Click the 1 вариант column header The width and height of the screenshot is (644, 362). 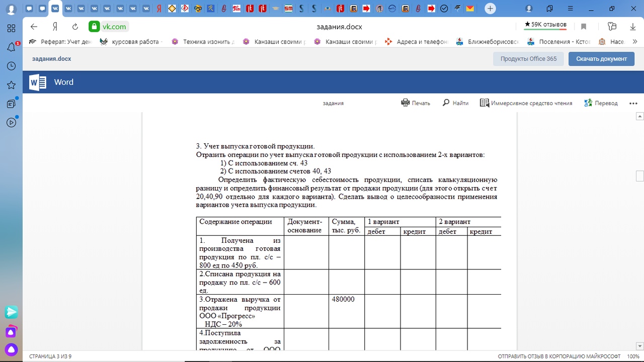pos(400,222)
